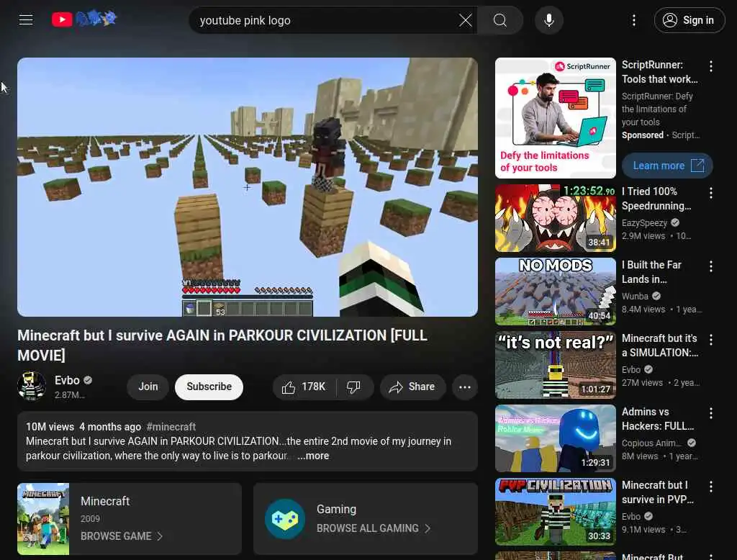Dislike this video

(353, 387)
